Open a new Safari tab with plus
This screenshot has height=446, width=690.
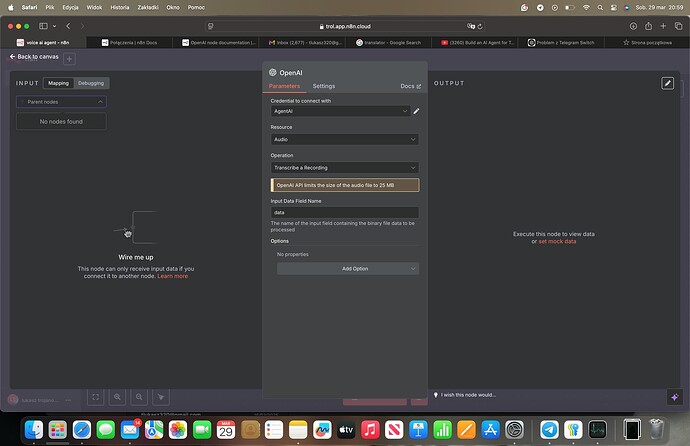point(663,26)
